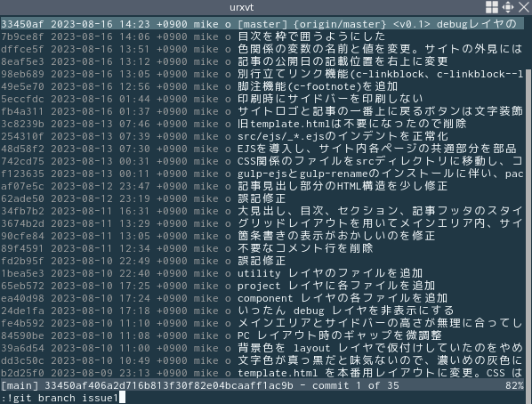The height and width of the screenshot is (404, 532).
Task: Select commit 39a6d54 layout background color
Action: (x=262, y=348)
